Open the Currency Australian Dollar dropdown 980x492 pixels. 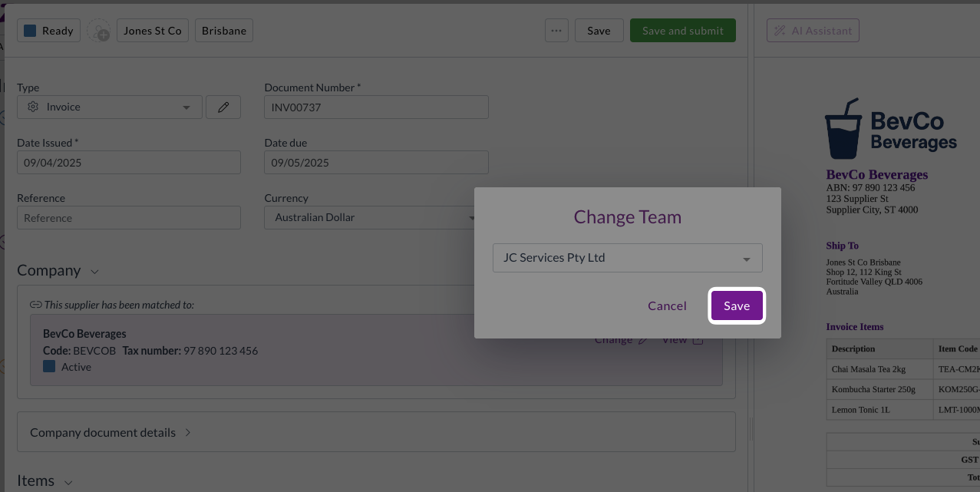(372, 218)
